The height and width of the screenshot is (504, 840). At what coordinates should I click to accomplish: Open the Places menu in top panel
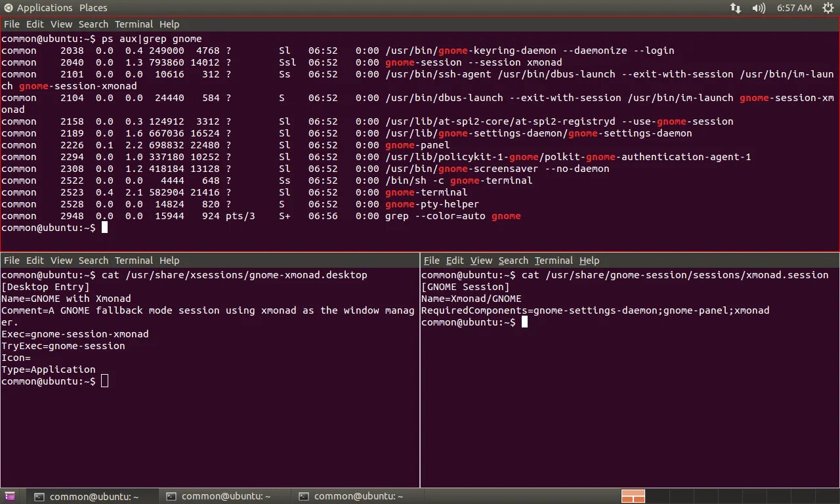point(93,8)
